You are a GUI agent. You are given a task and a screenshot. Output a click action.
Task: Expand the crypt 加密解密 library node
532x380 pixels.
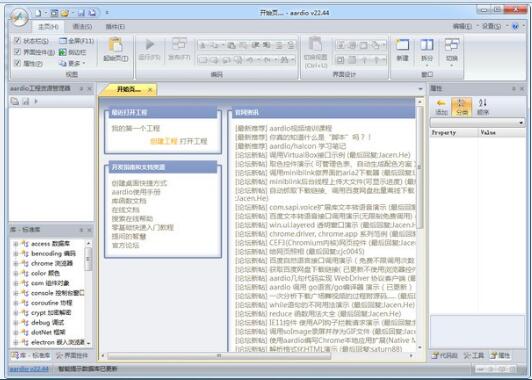click(16, 313)
